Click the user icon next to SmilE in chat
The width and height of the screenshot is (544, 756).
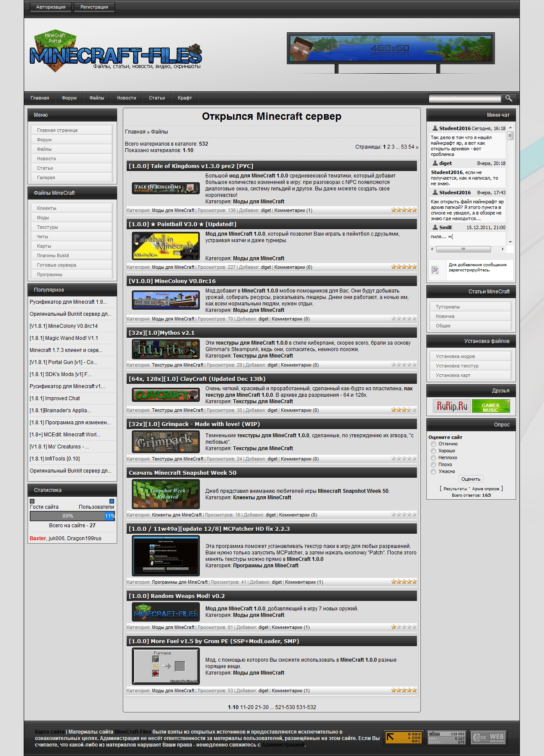click(x=435, y=227)
